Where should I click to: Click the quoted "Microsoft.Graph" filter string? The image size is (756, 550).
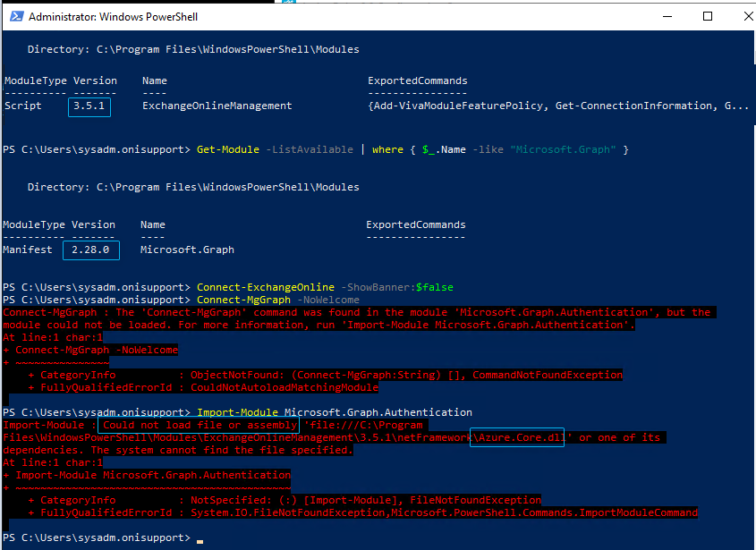coord(563,149)
